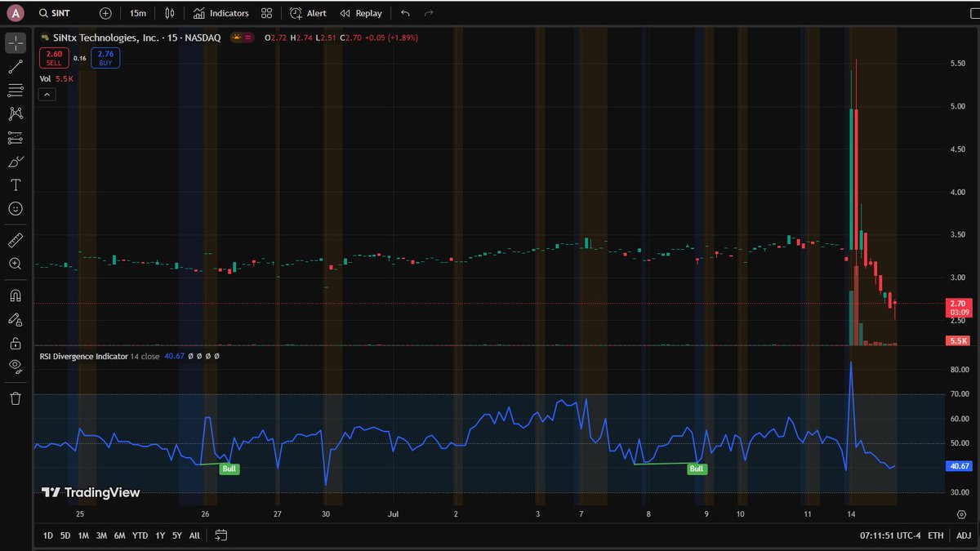Select the YTD date range
Viewport: 980px width, 551px height.
tap(140, 535)
